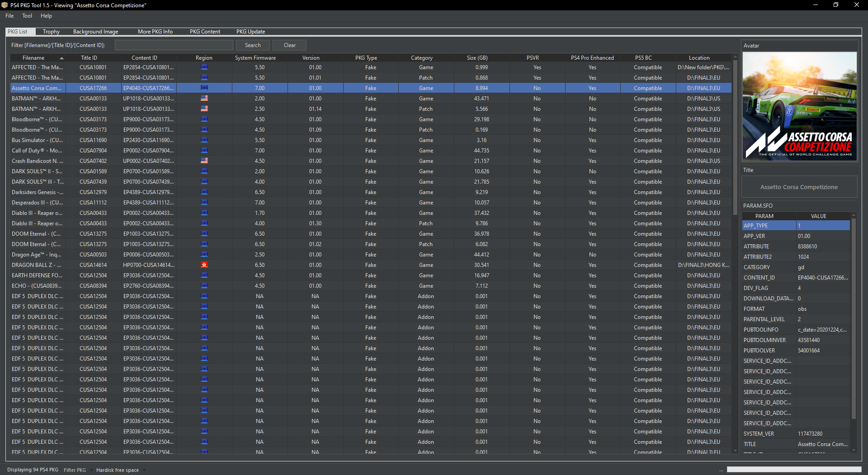Click the Search button
This screenshot has height=475, width=868.
[252, 45]
